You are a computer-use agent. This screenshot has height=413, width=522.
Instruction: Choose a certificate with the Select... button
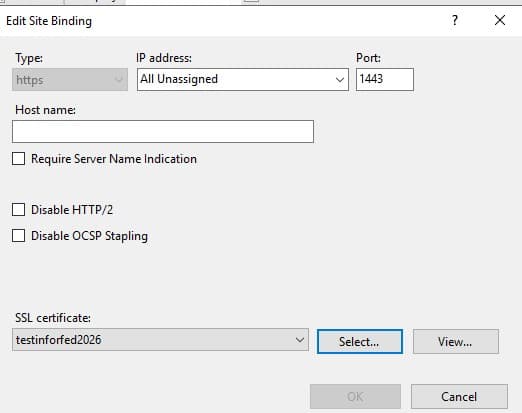[x=360, y=342]
